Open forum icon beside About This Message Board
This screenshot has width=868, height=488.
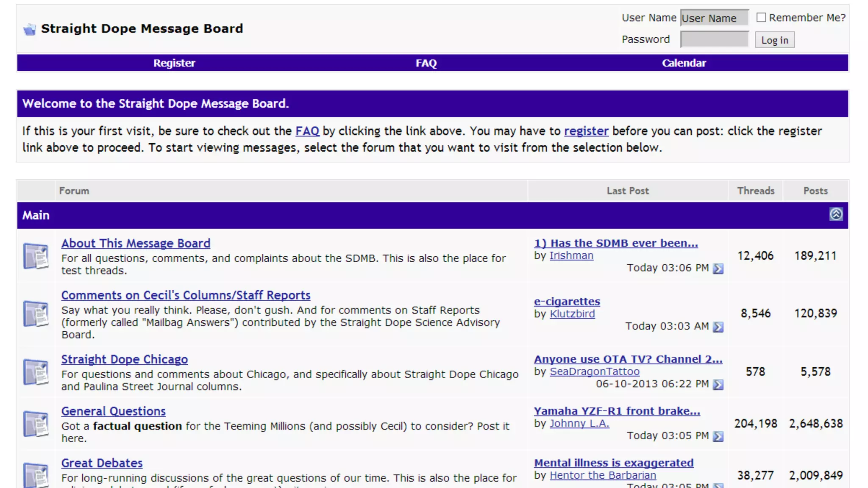coord(36,256)
